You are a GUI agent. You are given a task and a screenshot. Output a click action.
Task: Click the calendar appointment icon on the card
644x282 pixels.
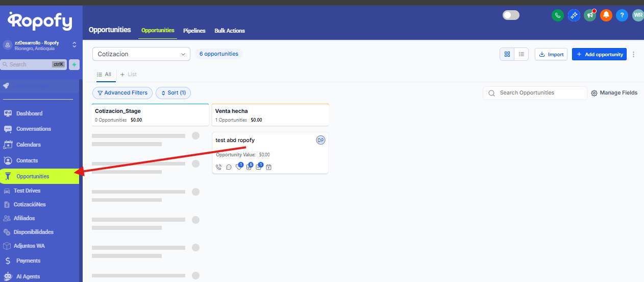click(x=268, y=167)
